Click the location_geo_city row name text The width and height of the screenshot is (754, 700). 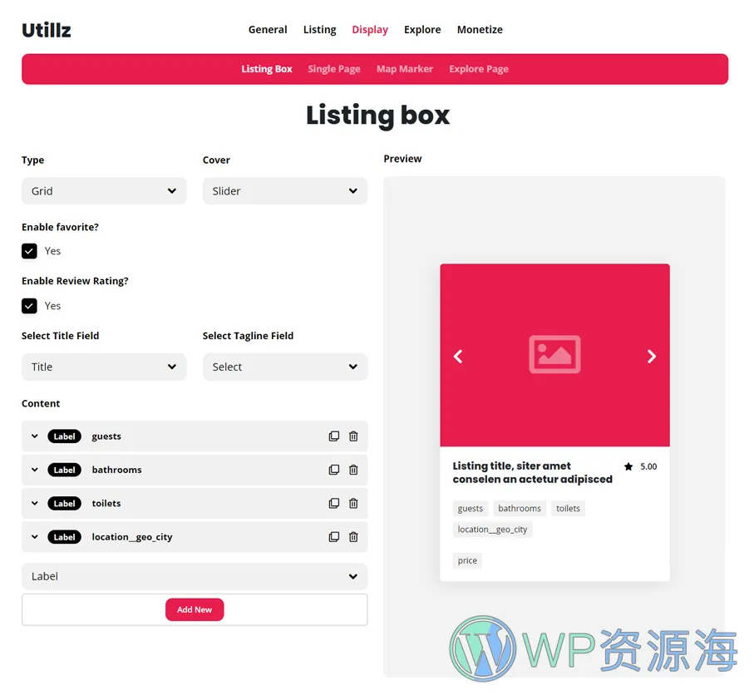pos(131,538)
